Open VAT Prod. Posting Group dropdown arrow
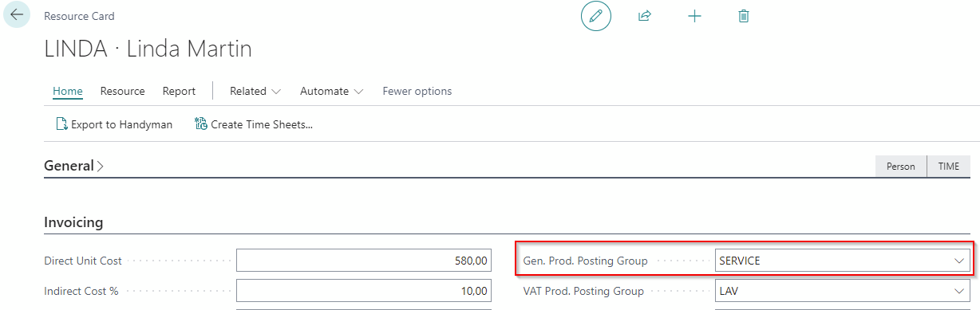This screenshot has height=310, width=980. (x=959, y=291)
